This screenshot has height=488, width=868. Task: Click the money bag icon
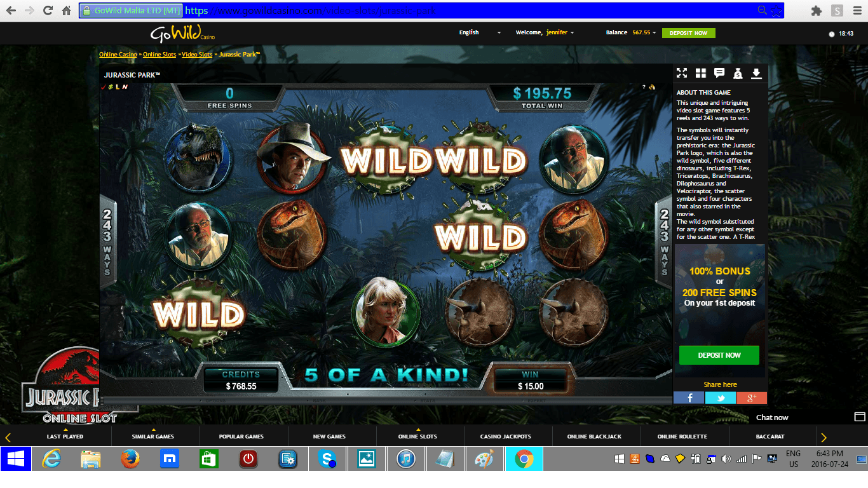click(x=738, y=73)
